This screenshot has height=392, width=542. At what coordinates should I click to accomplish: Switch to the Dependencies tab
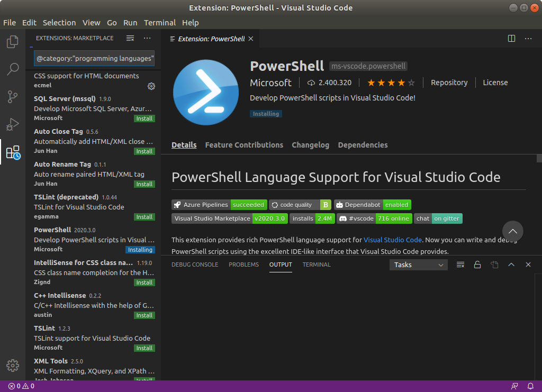point(363,145)
